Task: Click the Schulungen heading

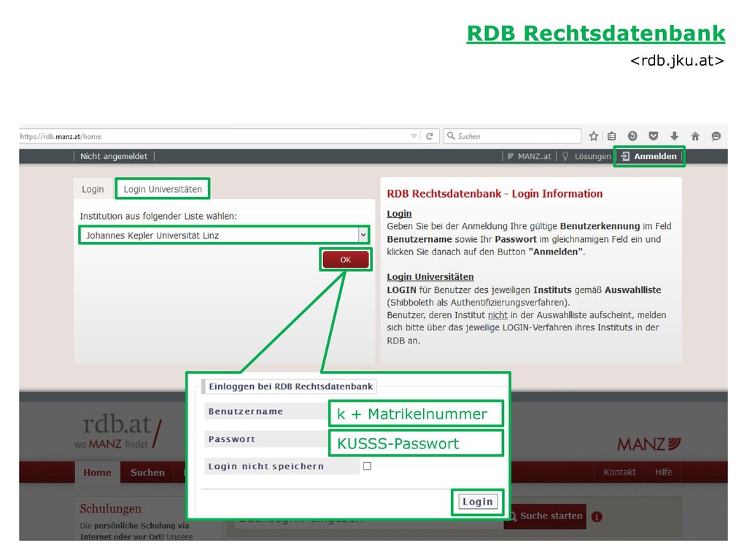Action: tap(111, 508)
